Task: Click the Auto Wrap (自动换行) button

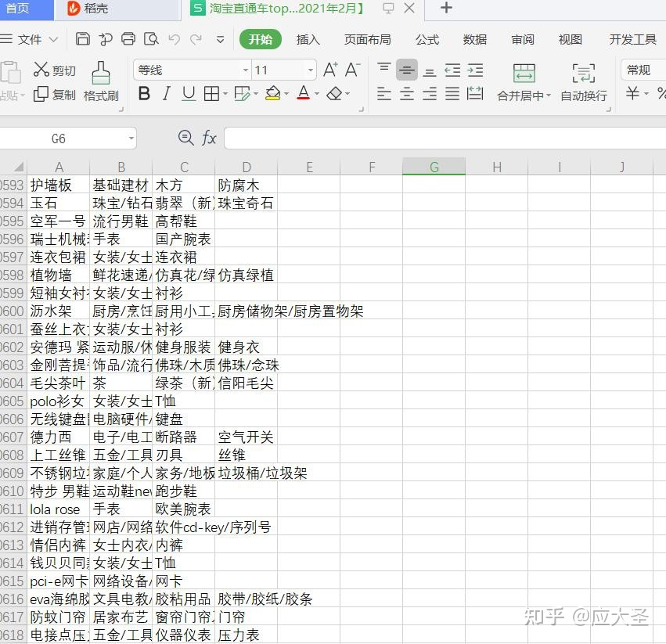Action: (583, 83)
